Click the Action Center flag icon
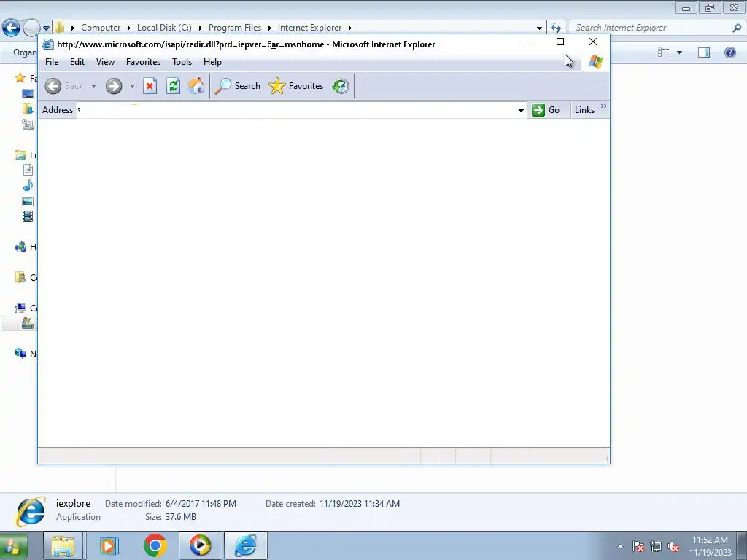747x560 pixels. pos(638,547)
